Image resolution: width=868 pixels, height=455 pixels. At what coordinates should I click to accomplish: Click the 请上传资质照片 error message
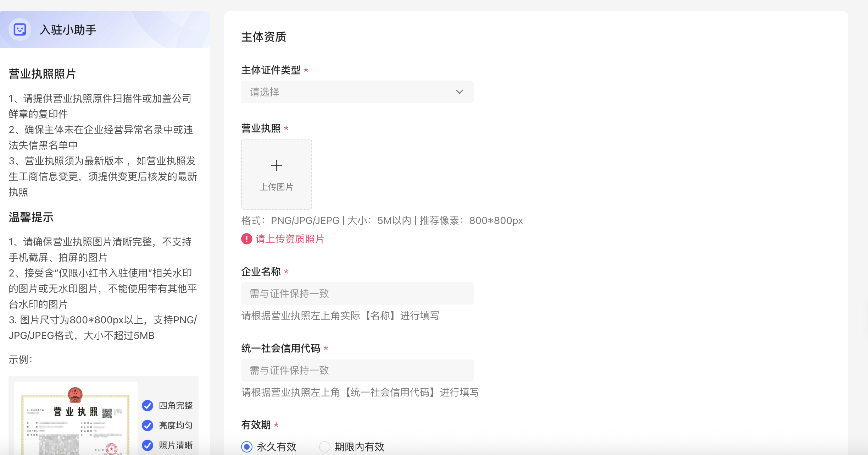[x=290, y=239]
